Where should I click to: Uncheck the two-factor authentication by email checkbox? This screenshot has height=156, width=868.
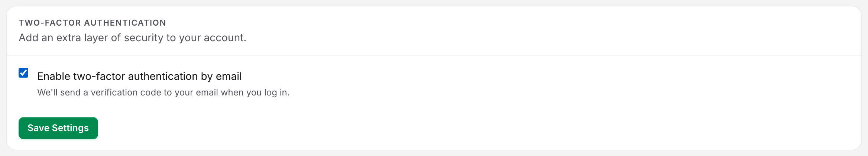point(23,73)
